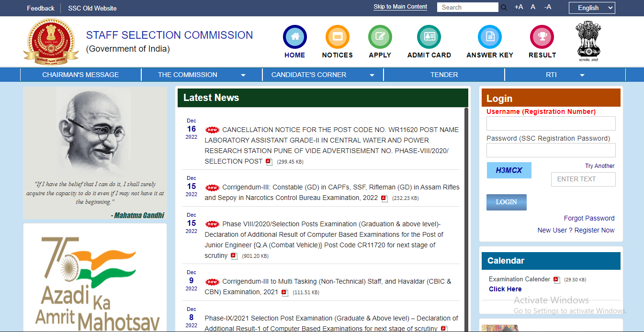Open PDF icon for Constable (GD) Corrigendum-III

(384, 199)
